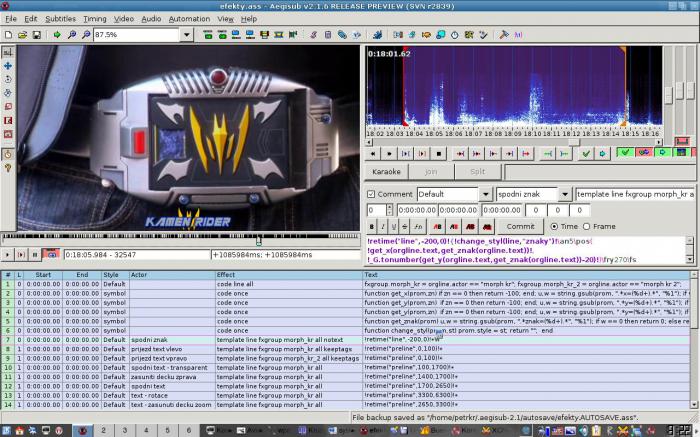Create a new subtitles file

tap(8, 35)
